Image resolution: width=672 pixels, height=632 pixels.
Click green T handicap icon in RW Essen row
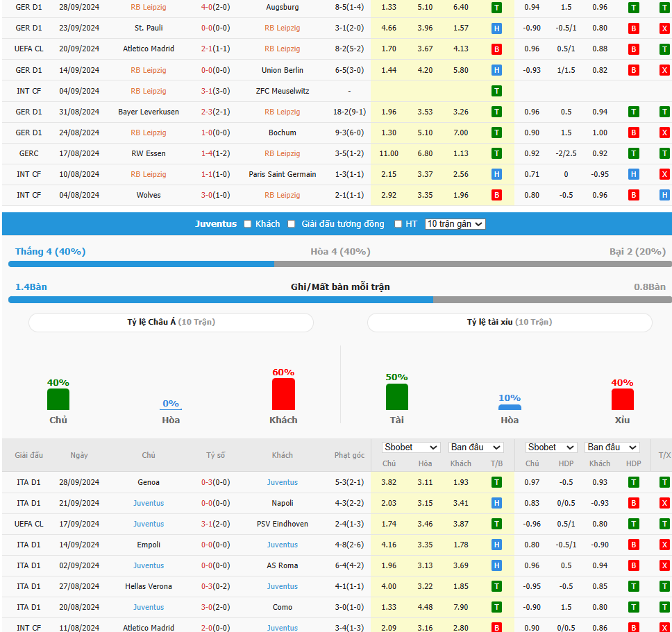pos(633,154)
